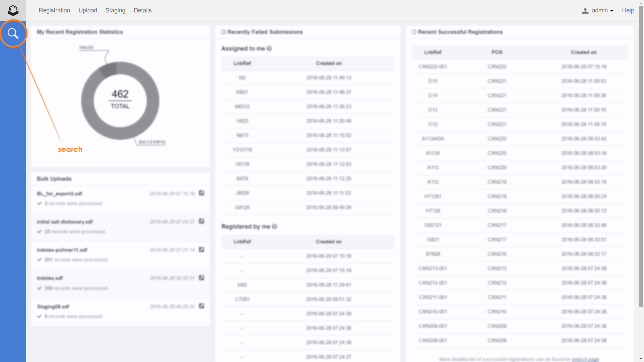The width and height of the screenshot is (644, 362).
Task: Click help icon beside Assigned to me
Action: pyautogui.click(x=269, y=49)
